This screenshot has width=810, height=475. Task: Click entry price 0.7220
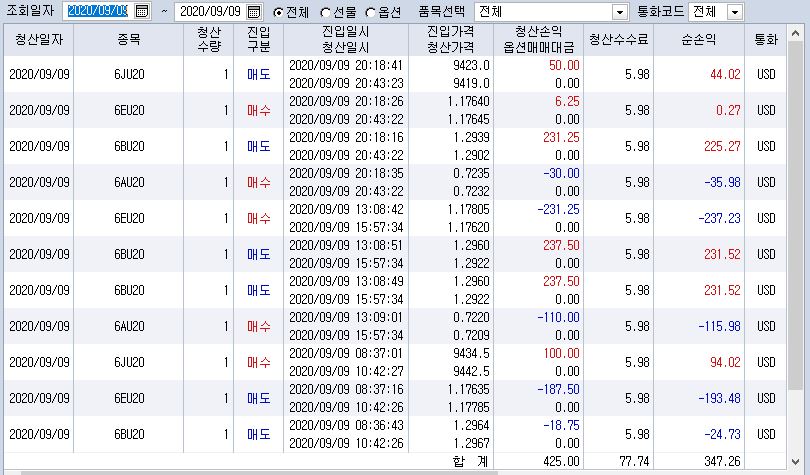[x=471, y=318]
